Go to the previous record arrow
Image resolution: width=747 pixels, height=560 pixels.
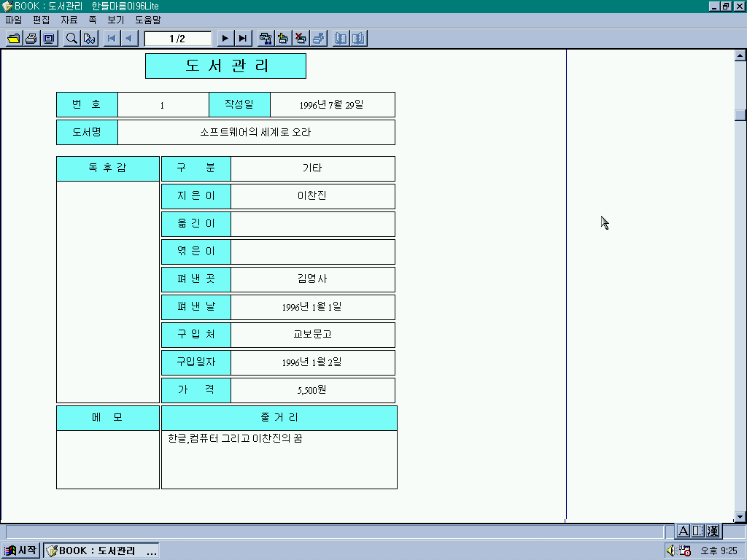click(x=129, y=39)
